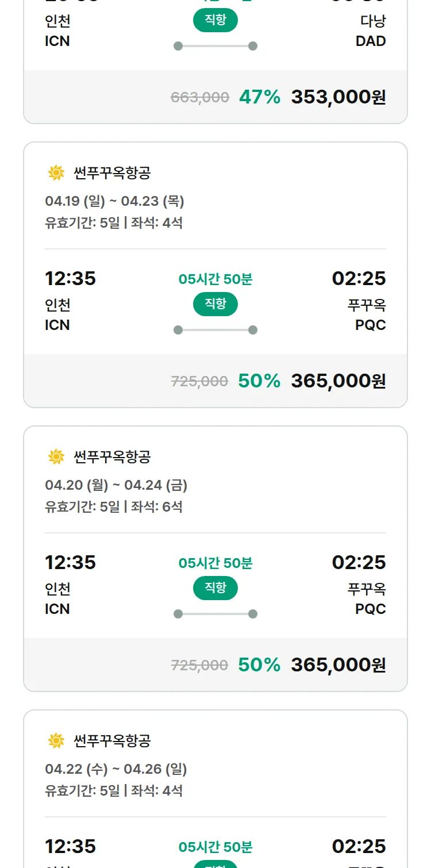
Task: Open the 04.22 (수) ~ 04.26 (일) date range
Action: tap(116, 769)
